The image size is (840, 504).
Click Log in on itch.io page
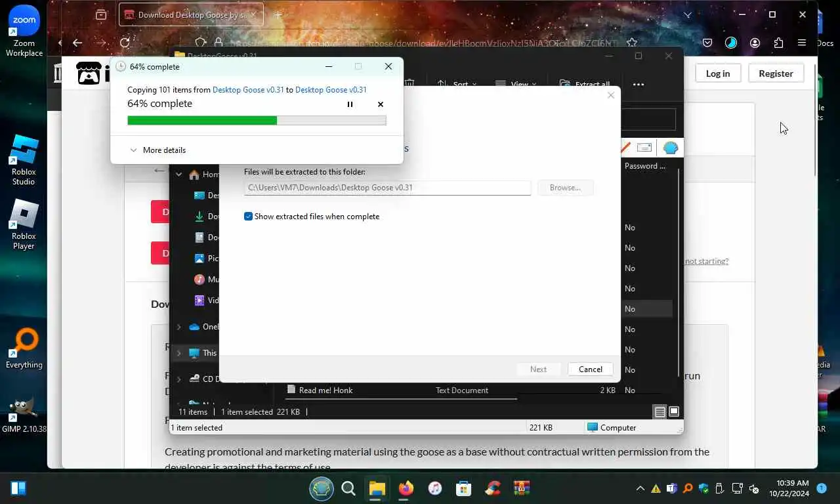[717, 73]
